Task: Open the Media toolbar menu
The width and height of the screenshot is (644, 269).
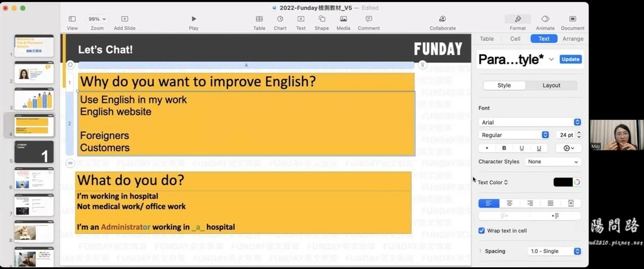Action: click(343, 19)
